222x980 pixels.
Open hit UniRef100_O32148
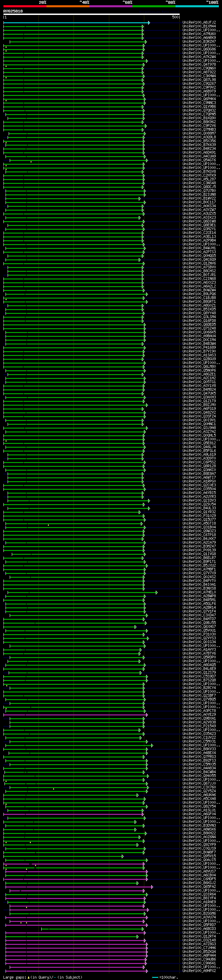[x=199, y=940]
